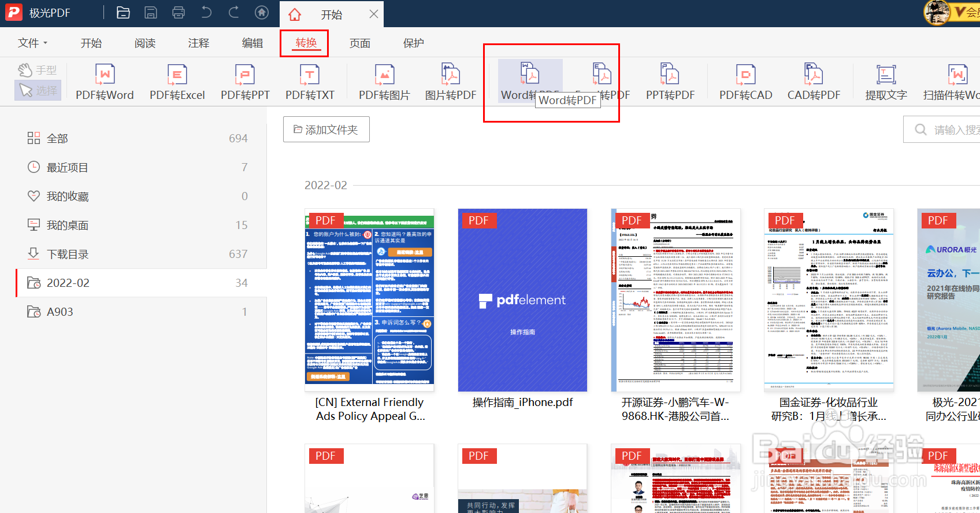Select the Word转PDF tool
The width and height of the screenshot is (980, 513).
[x=530, y=82]
